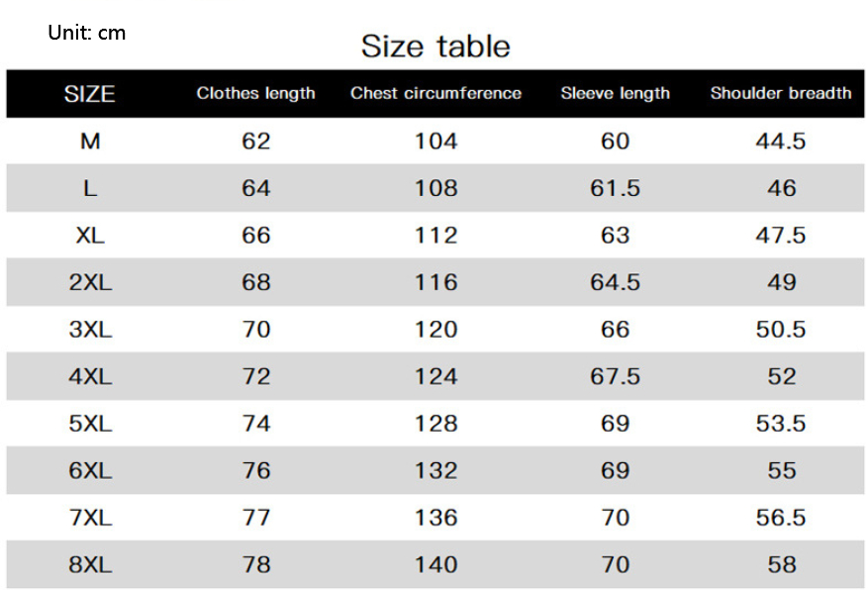Select the chest circumference value 136

click(x=435, y=518)
